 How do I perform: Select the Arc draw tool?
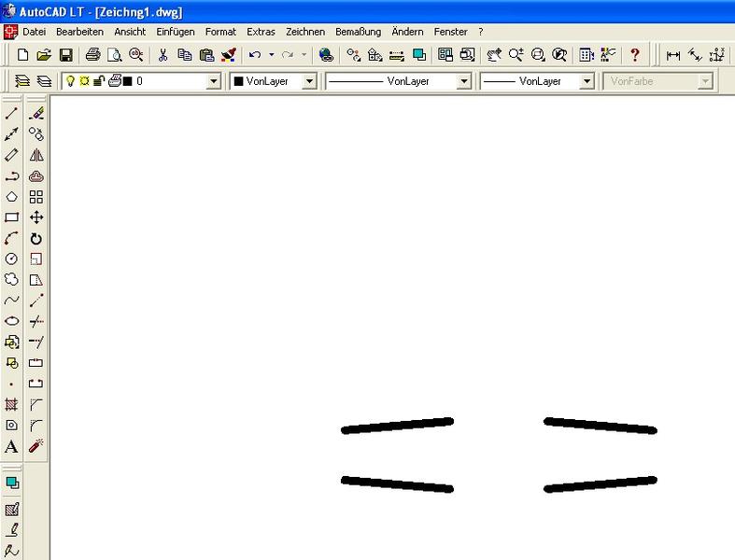click(x=11, y=238)
